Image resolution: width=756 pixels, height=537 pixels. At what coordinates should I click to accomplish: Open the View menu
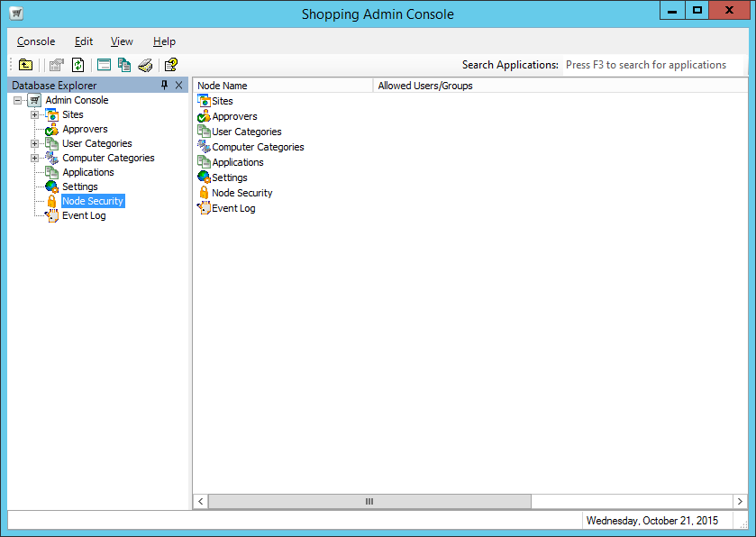[x=122, y=41]
